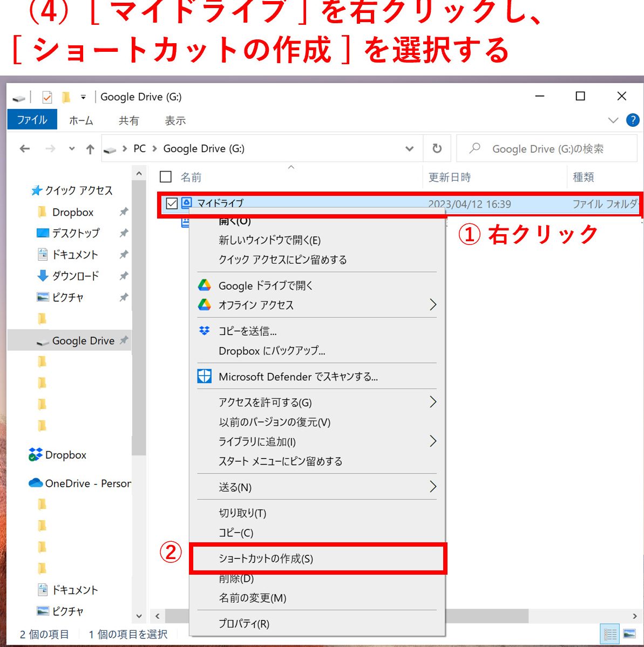The height and width of the screenshot is (647, 644).
Task: Switch to details view icon in status bar
Action: [611, 634]
